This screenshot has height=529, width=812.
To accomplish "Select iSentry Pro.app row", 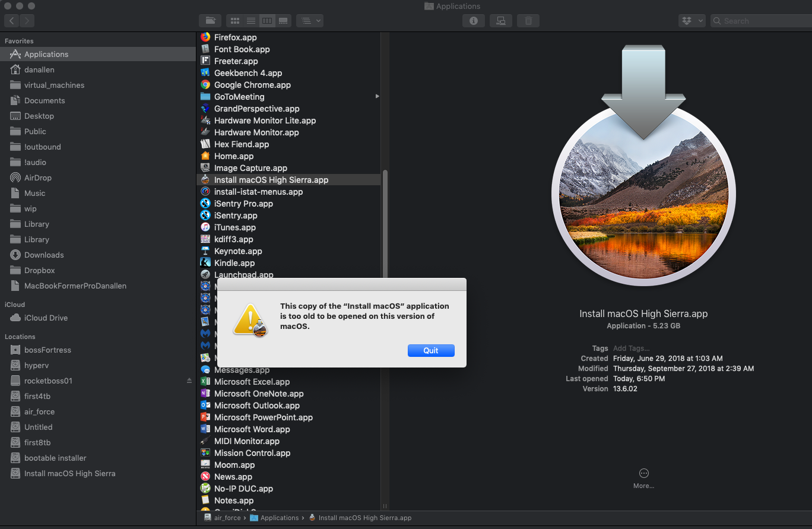I will click(288, 204).
